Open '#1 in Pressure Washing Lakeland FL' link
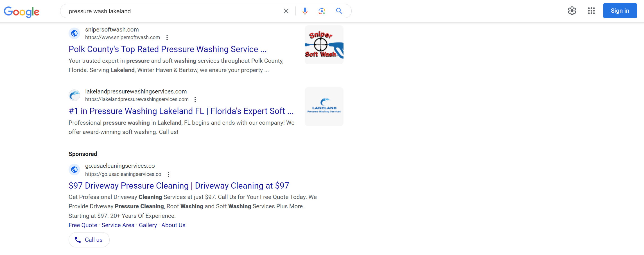The height and width of the screenshot is (255, 644). (181, 111)
